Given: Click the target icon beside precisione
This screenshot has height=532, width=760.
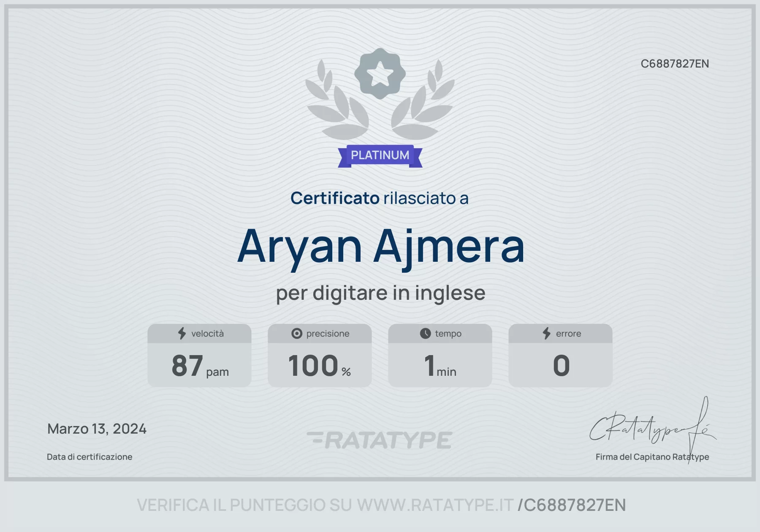Looking at the screenshot, I should (297, 334).
